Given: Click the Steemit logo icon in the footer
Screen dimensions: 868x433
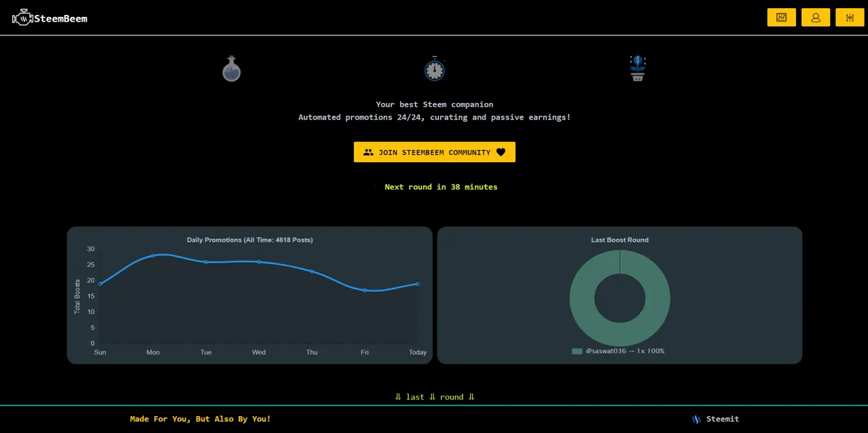Looking at the screenshot, I should 696,419.
